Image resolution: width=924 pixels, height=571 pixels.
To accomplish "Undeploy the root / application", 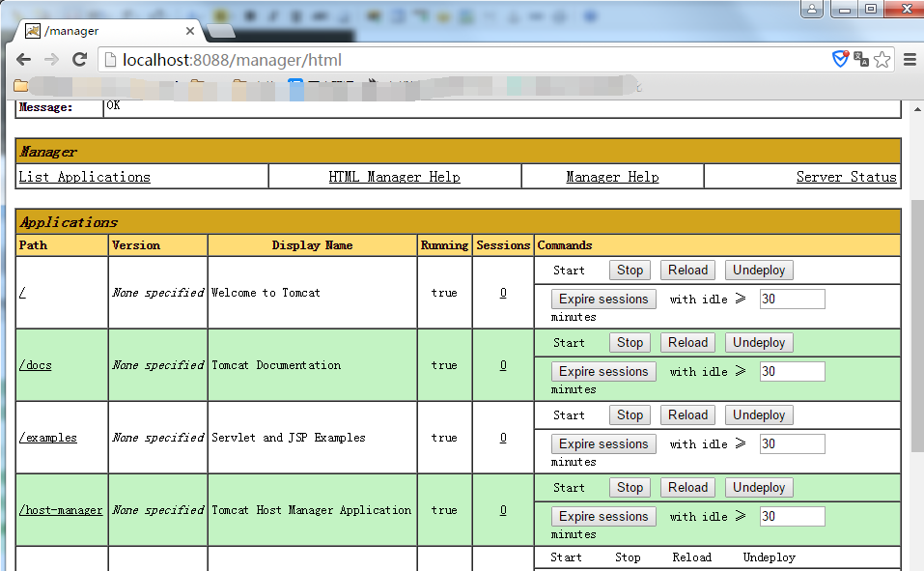I will (x=759, y=271).
